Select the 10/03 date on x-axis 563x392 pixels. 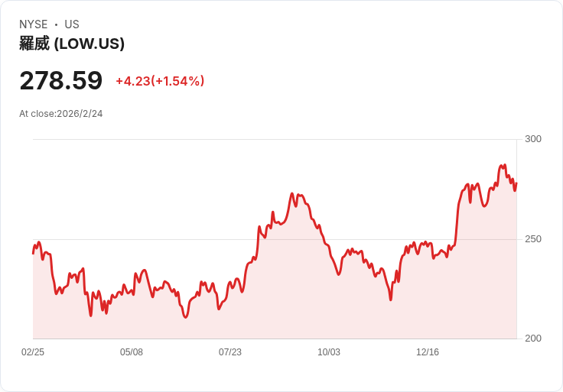(329, 352)
